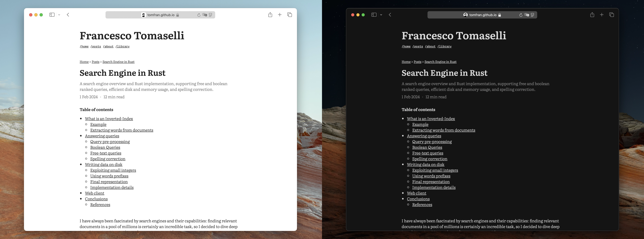
Task: Click padlock icon in dark window address bar
Action: pyautogui.click(x=500, y=15)
